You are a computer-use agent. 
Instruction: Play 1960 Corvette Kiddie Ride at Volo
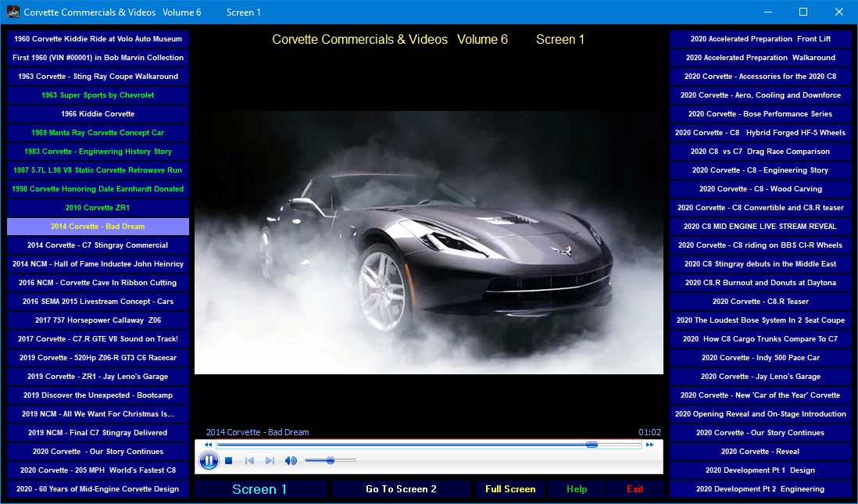click(98, 39)
